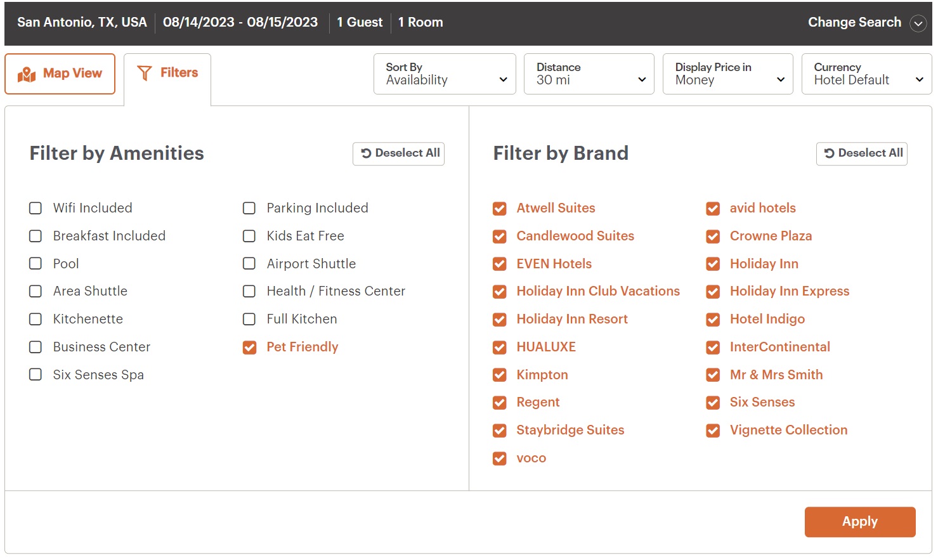
Task: Uncheck the Holiday Inn Resort brand
Action: [x=500, y=320]
